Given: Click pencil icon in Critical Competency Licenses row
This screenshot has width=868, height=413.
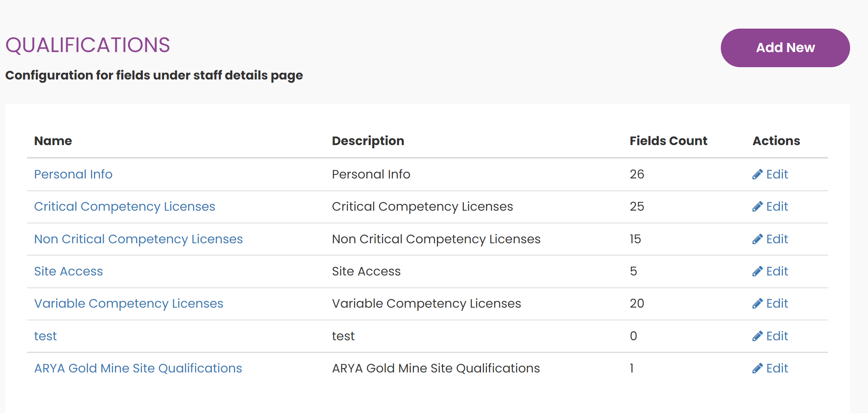Looking at the screenshot, I should click(x=757, y=207).
